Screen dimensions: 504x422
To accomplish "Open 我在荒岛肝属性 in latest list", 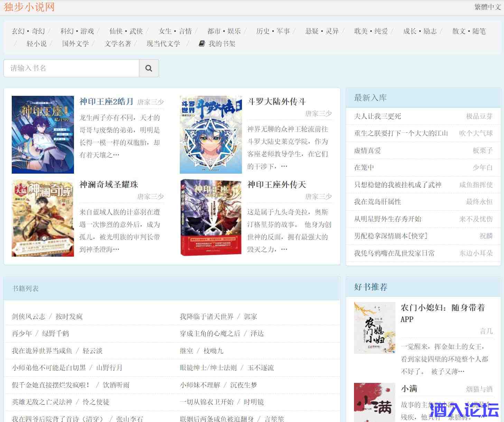I will [x=377, y=202].
